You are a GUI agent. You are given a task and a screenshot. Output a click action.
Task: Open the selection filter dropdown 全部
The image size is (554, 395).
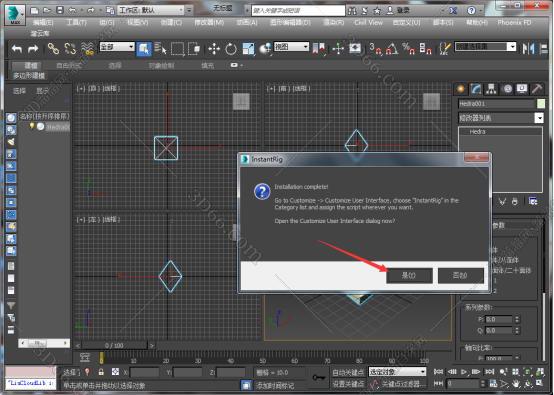click(x=117, y=47)
